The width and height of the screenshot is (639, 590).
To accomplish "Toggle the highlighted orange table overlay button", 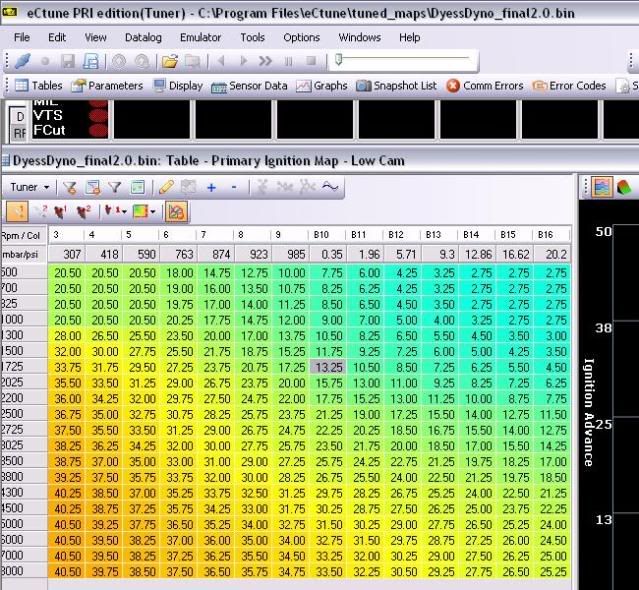I will (x=177, y=212).
